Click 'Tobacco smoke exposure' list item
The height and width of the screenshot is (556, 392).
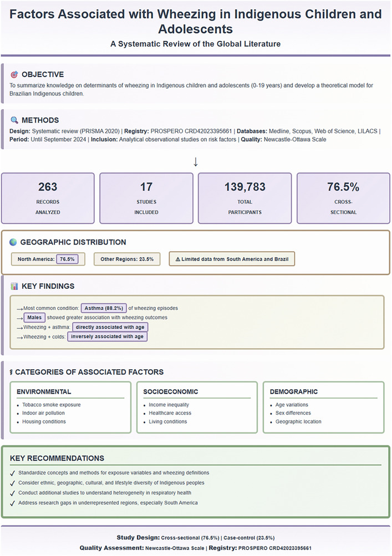point(52,405)
